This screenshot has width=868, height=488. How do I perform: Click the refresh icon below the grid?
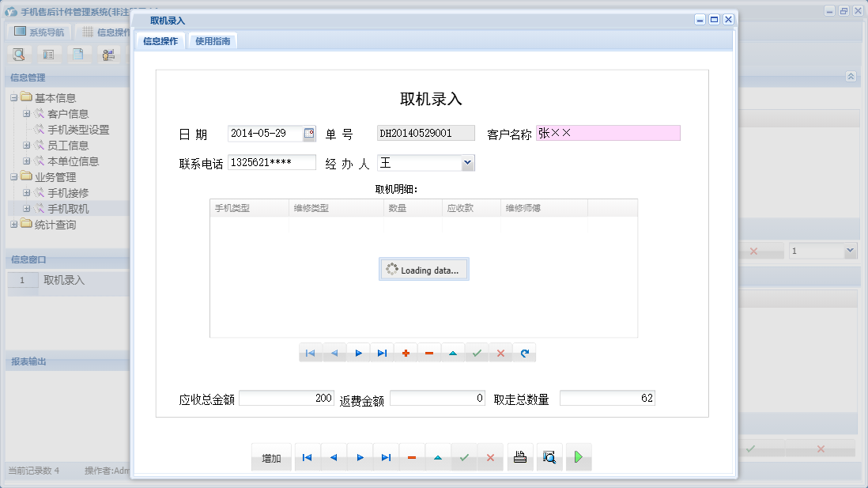524,353
